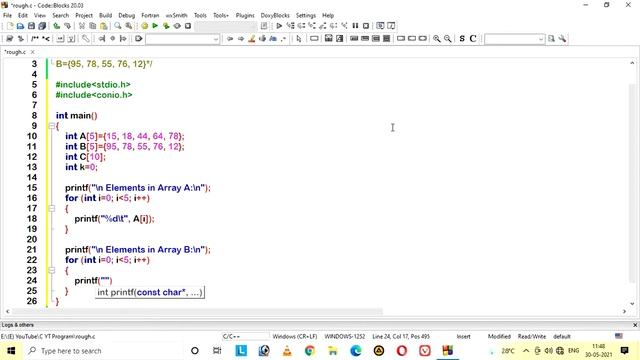Click the 'int k=0;' code line
Screen dimensions: 640x360
coord(81,167)
